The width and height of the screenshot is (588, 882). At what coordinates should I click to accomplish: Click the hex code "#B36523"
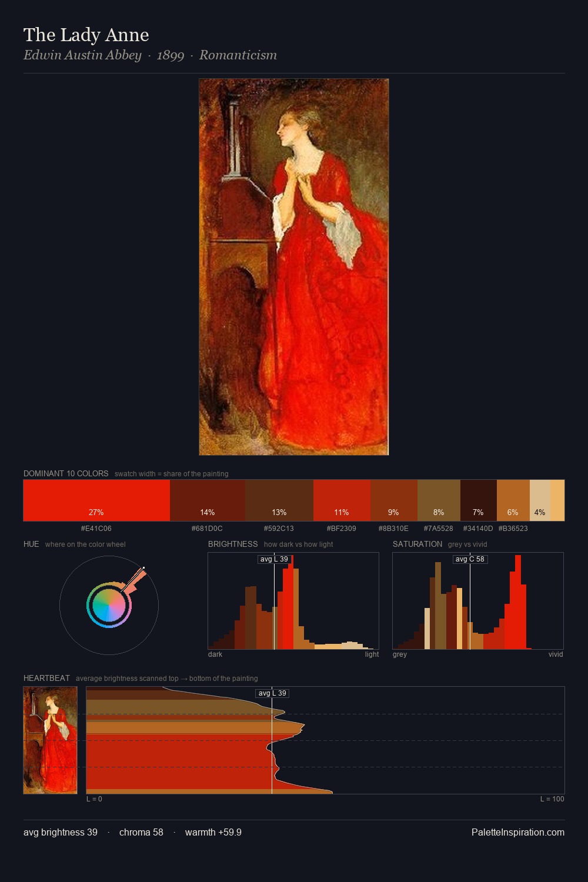[x=513, y=529]
